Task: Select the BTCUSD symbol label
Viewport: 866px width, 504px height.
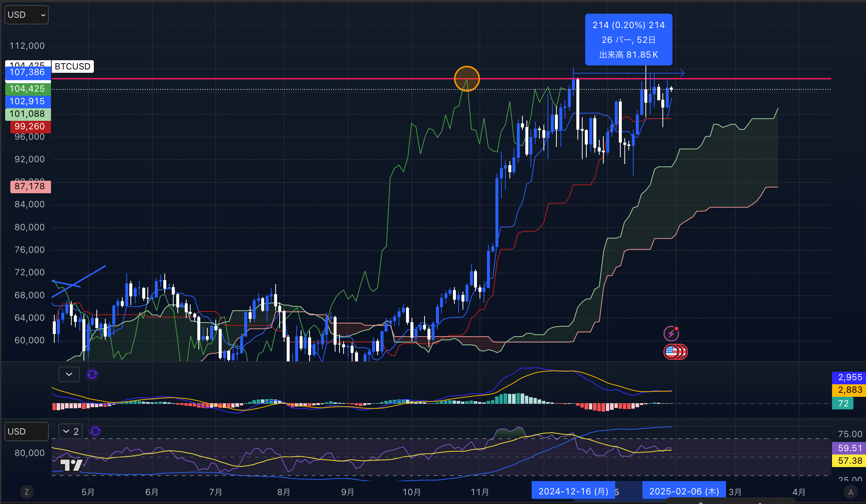Action: coord(72,67)
